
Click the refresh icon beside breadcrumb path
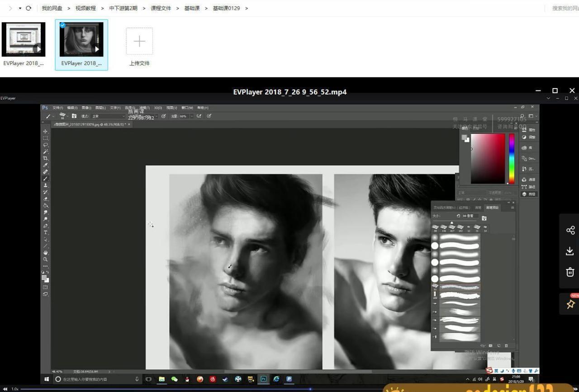[28, 8]
